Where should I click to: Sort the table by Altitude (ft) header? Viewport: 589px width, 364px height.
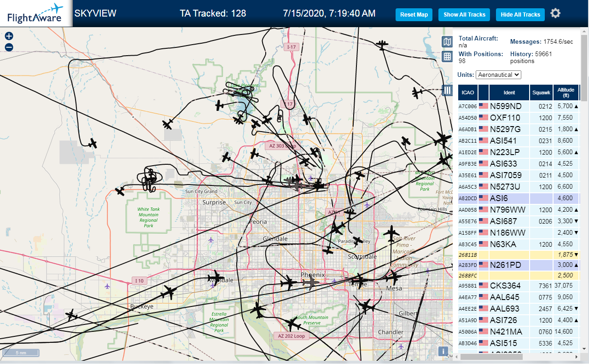click(x=566, y=92)
